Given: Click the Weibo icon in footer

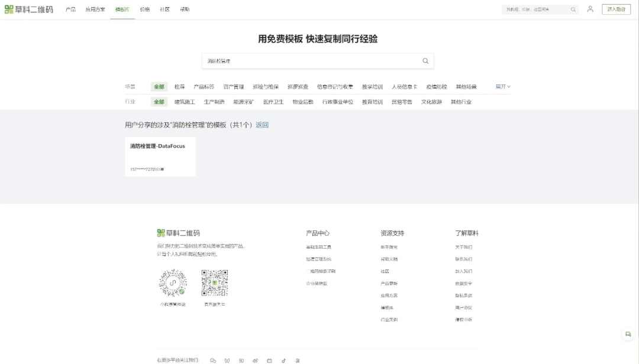Looking at the screenshot, I should tap(227, 360).
